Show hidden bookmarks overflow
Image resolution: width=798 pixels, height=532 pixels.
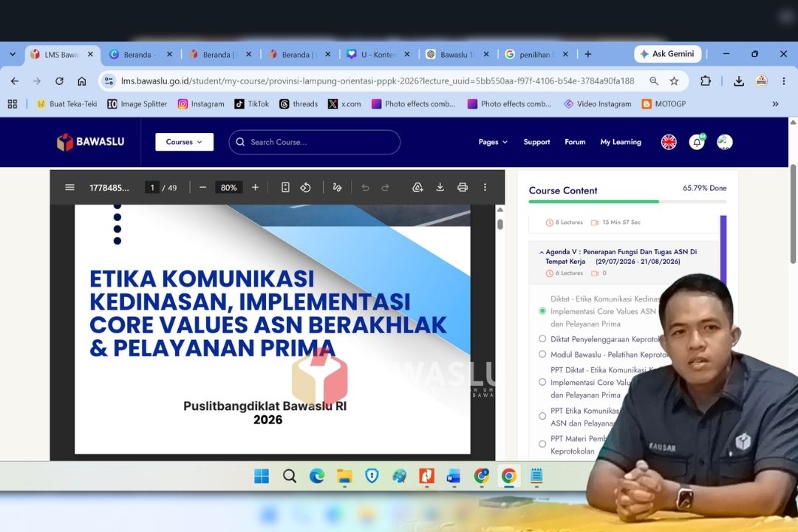click(x=775, y=104)
